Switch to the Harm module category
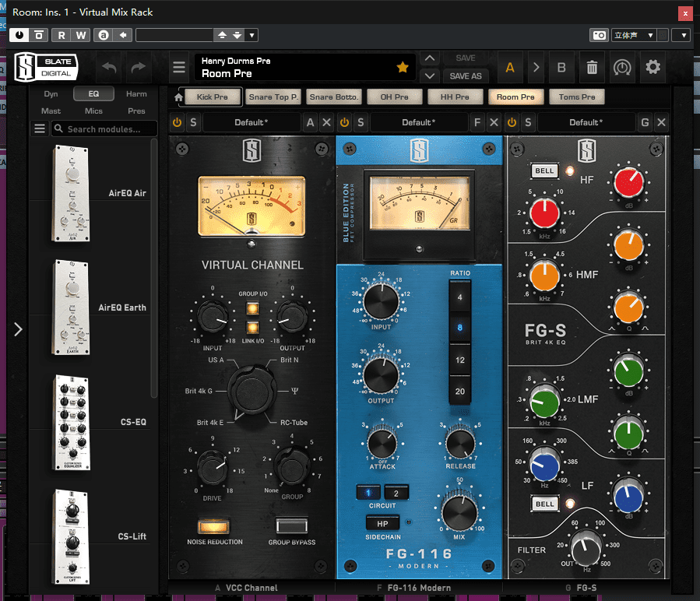Screen dimensions: 700x601 [136, 93]
